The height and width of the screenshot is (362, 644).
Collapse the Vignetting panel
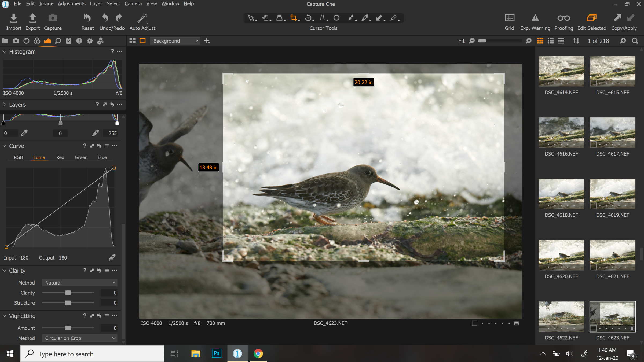point(5,316)
